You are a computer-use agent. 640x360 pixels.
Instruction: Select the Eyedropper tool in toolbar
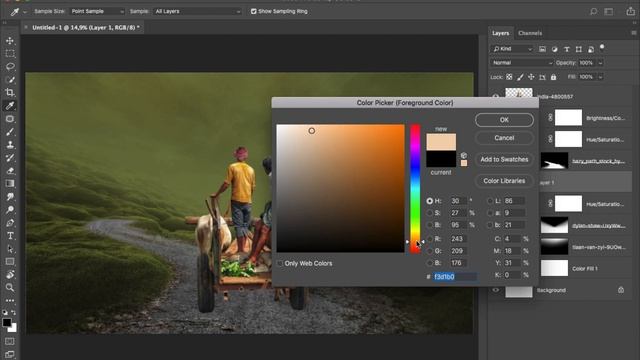[10, 106]
